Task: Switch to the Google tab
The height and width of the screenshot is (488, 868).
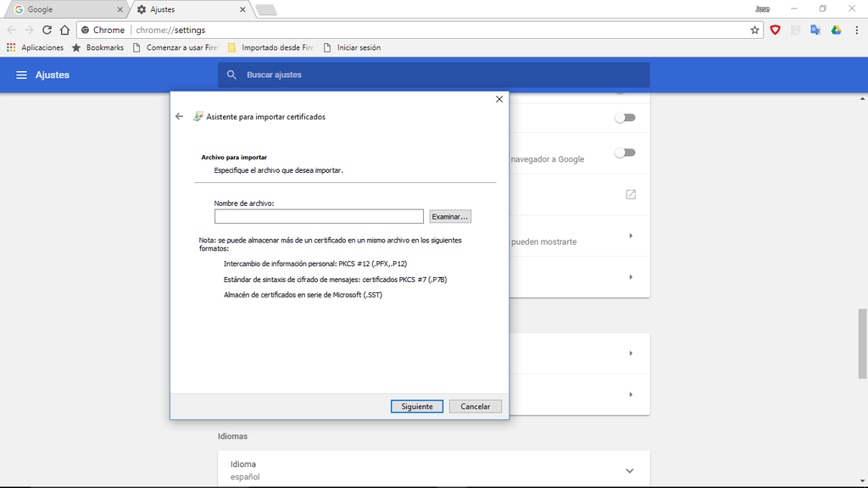Action: [x=64, y=9]
